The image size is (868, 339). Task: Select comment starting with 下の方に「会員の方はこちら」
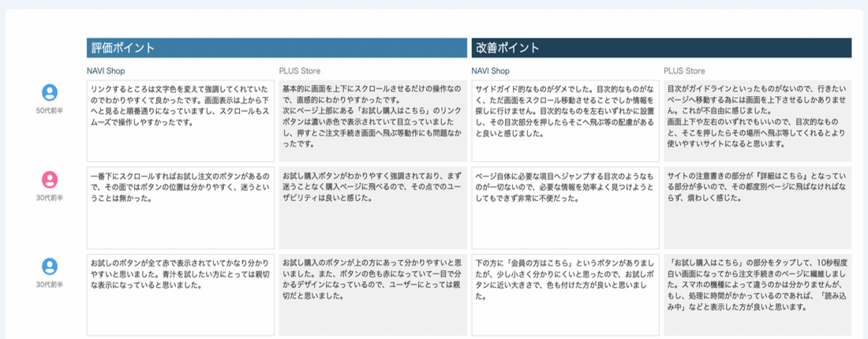pyautogui.click(x=565, y=279)
